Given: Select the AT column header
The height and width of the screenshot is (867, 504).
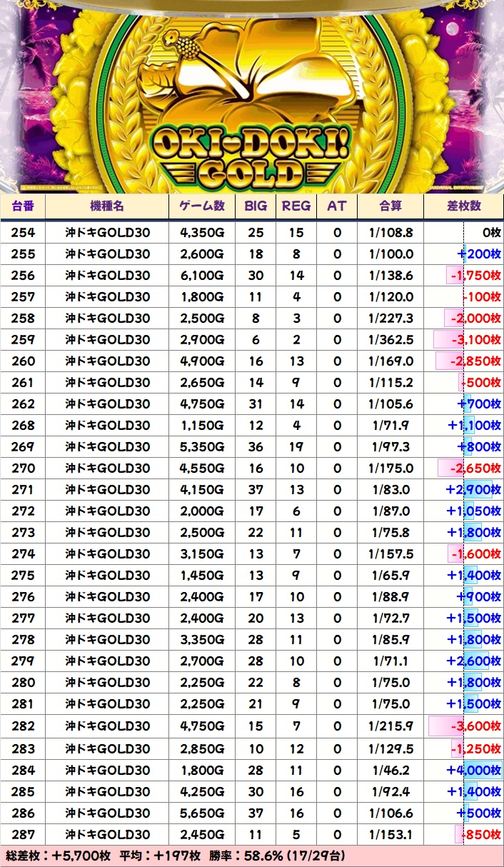Looking at the screenshot, I should (x=337, y=206).
